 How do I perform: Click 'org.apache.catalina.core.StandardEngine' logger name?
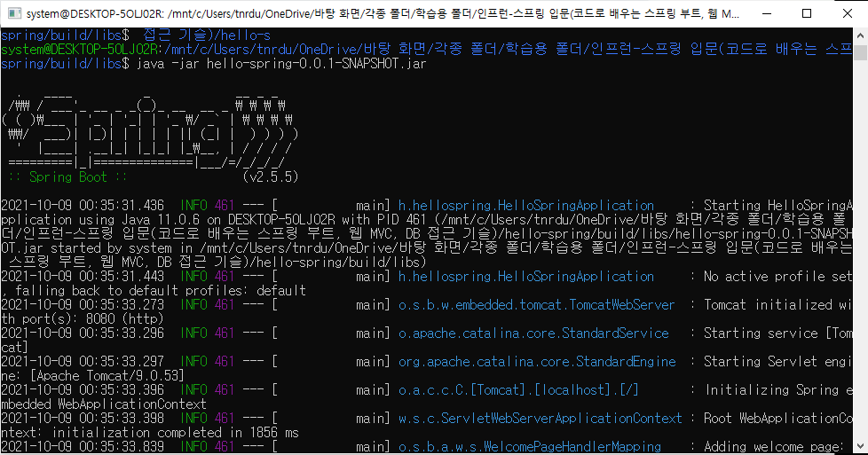tap(537, 362)
